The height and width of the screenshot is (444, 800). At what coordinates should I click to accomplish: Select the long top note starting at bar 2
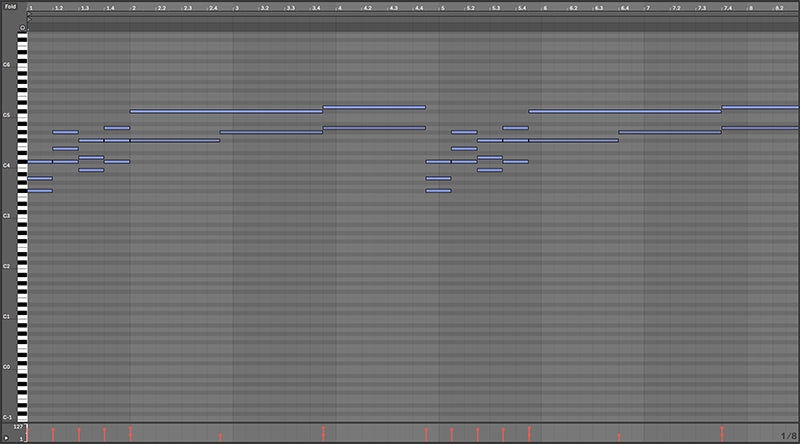tap(226, 111)
